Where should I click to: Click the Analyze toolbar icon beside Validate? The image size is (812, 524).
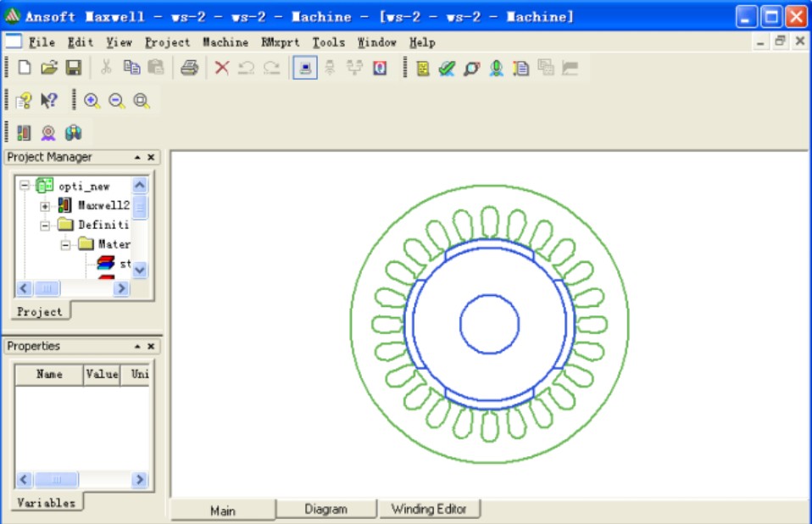pyautogui.click(x=472, y=68)
